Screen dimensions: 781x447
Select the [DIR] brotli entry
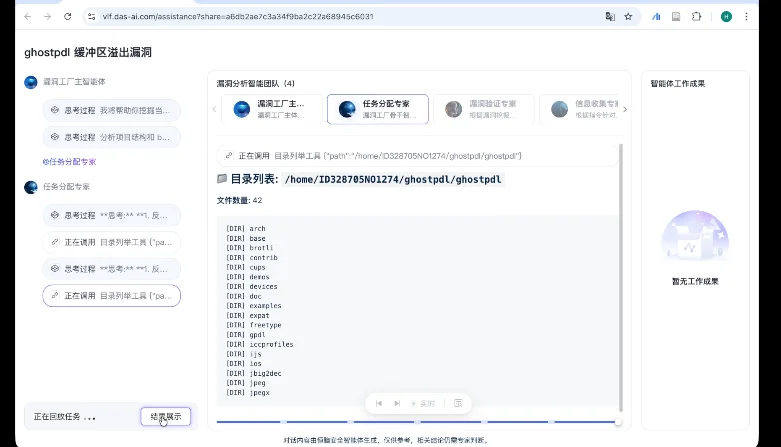(x=250, y=248)
